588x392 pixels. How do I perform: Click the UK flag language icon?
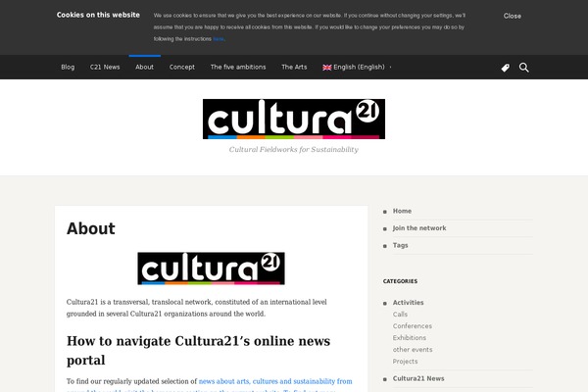point(327,68)
